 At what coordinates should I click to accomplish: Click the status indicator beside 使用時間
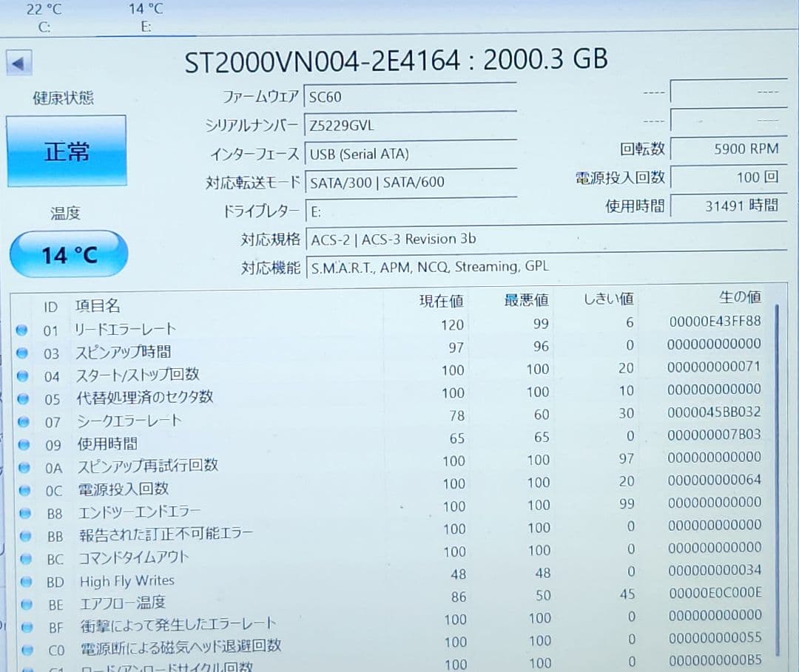22,444
